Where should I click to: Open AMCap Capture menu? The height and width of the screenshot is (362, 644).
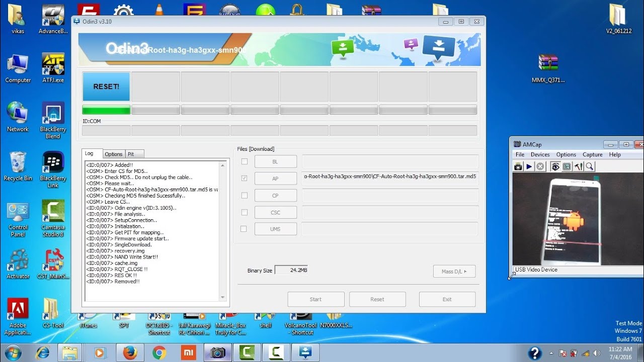593,155
